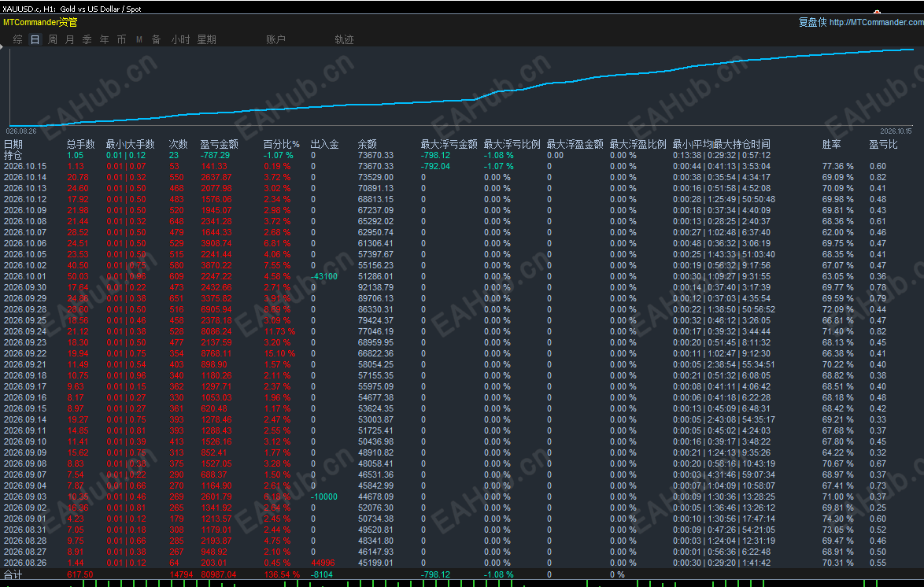Click the 14794 total trades count

coord(181,574)
